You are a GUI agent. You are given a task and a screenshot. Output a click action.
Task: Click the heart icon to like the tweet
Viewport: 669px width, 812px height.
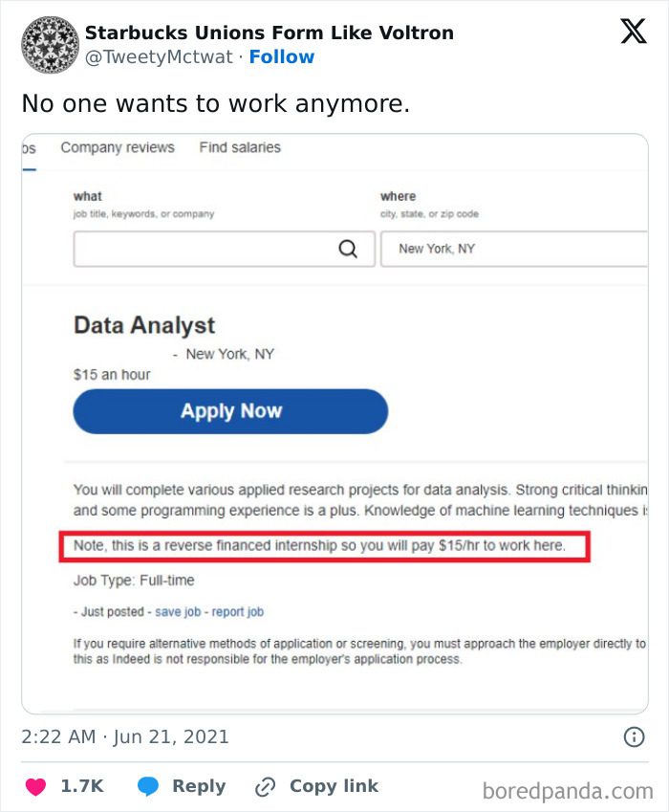click(36, 786)
